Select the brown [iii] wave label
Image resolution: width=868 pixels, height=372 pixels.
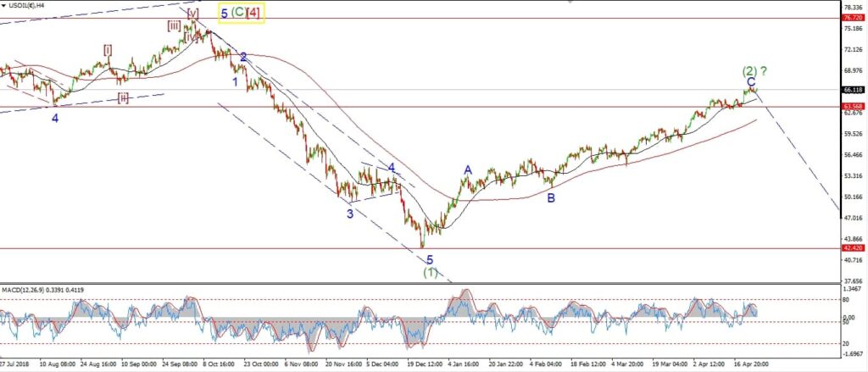[175, 25]
